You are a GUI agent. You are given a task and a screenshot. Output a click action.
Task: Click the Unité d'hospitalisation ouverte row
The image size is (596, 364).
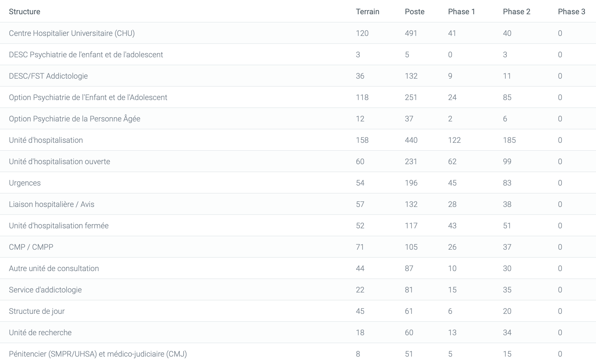pos(59,161)
